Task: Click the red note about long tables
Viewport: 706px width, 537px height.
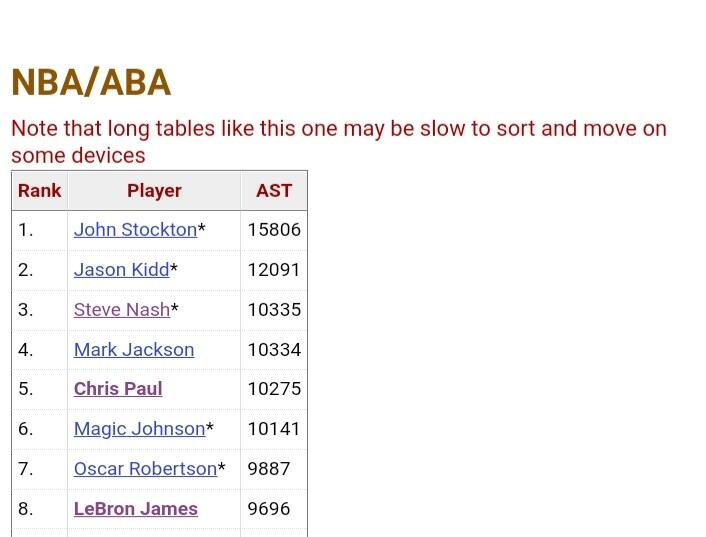Action: coord(338,141)
